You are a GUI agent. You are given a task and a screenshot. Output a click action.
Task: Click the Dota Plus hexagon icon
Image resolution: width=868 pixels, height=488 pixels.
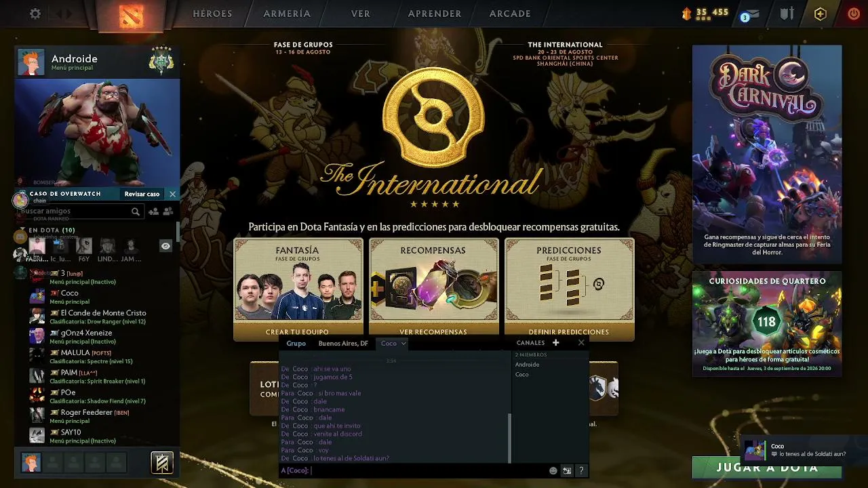821,14
